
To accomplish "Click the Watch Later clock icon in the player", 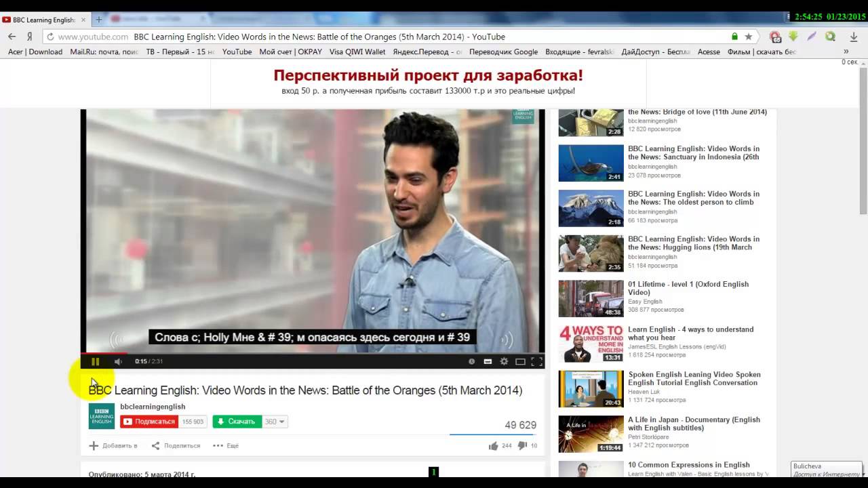I will click(x=472, y=361).
